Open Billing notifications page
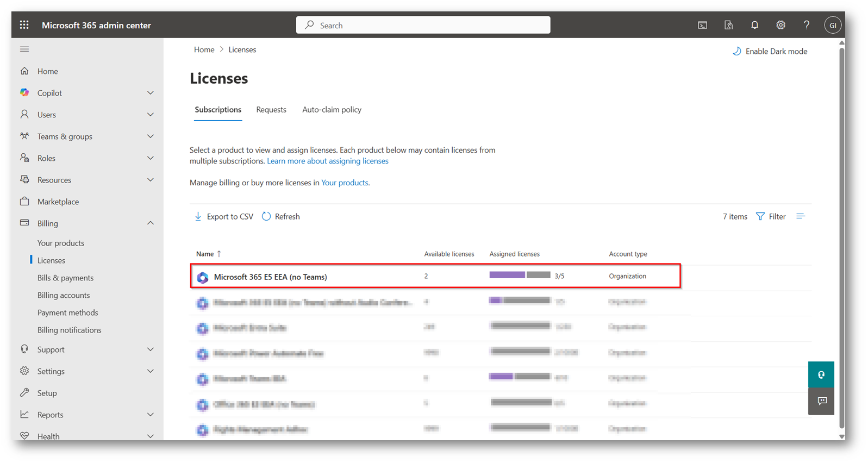This screenshot has width=868, height=463. [x=69, y=330]
